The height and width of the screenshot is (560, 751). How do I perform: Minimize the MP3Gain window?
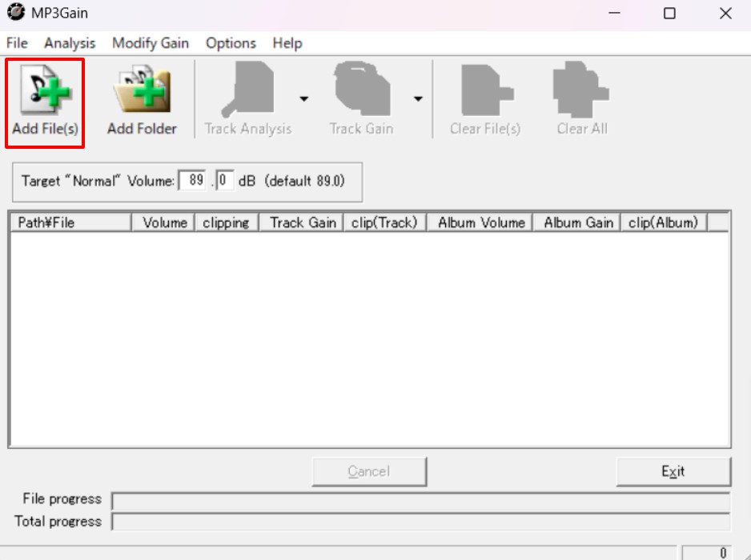coord(615,13)
